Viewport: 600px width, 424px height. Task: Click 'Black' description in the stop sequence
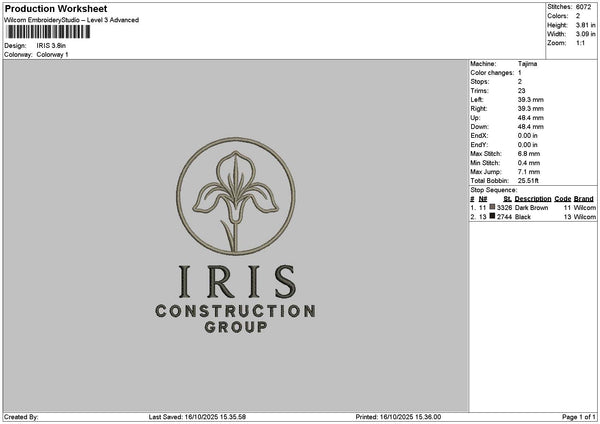(523, 217)
